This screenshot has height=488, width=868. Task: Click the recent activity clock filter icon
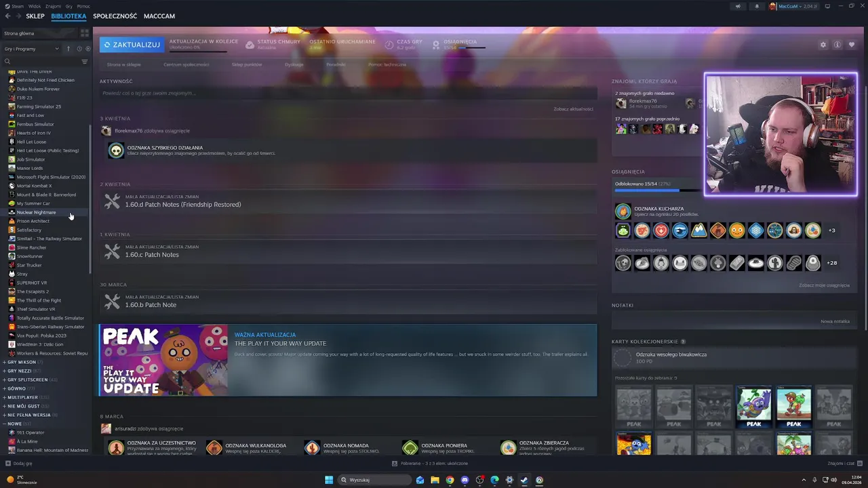pyautogui.click(x=79, y=49)
